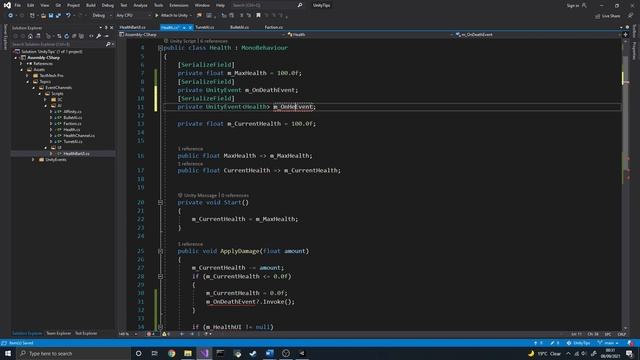Switch to Team Explorer bottom tab
Viewport: 640px width, 360px height.
(x=58, y=333)
